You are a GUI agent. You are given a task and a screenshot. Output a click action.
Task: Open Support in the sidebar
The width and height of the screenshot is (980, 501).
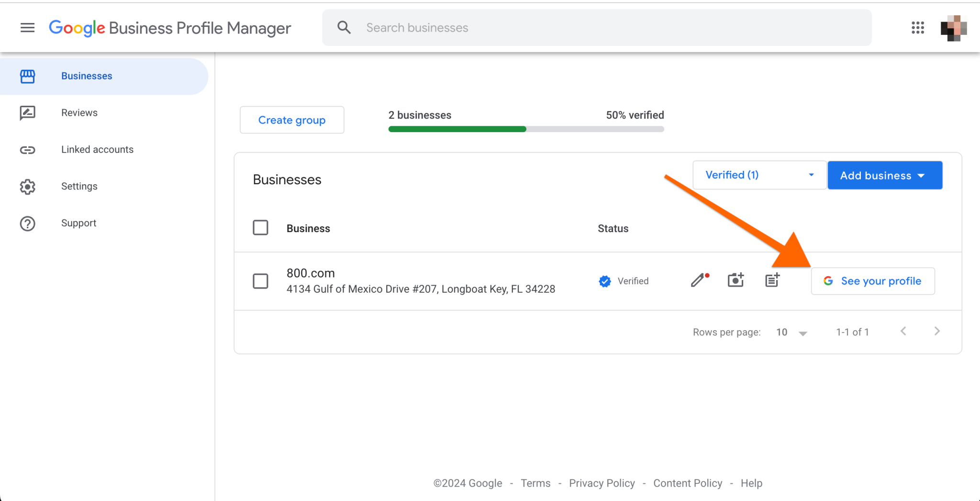(79, 223)
